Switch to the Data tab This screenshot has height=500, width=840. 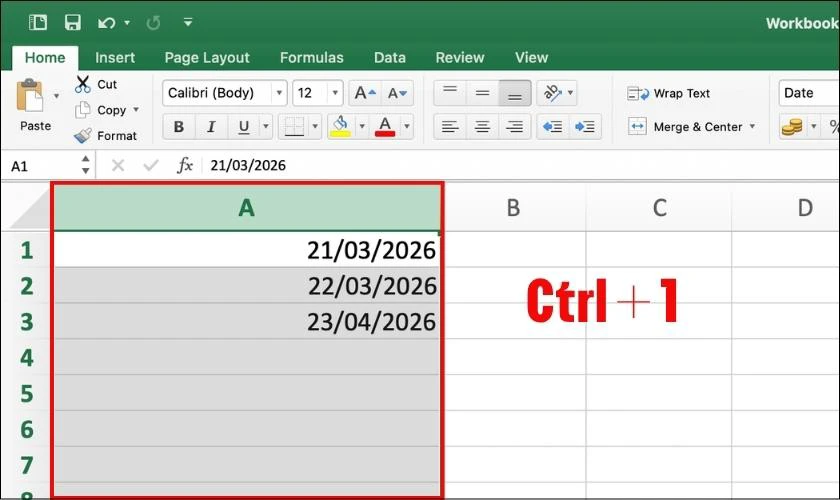(389, 57)
